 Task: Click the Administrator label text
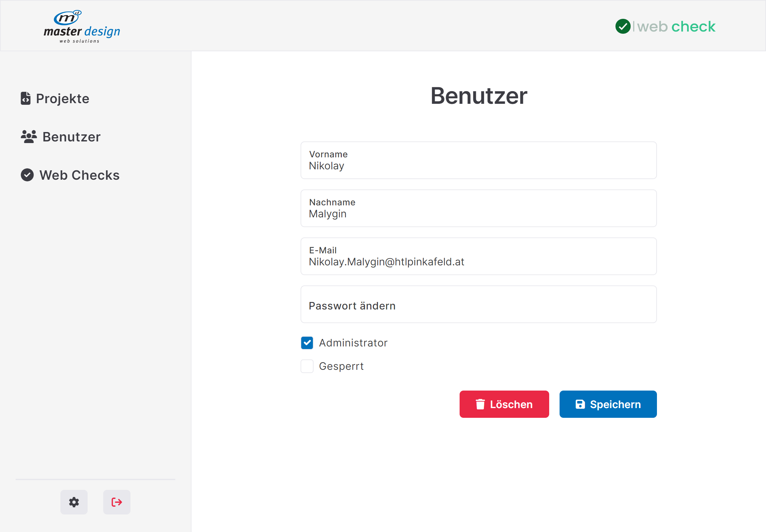(353, 343)
